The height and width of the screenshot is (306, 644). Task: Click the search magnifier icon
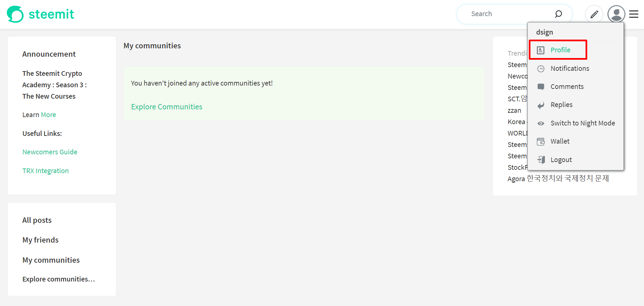tap(558, 14)
